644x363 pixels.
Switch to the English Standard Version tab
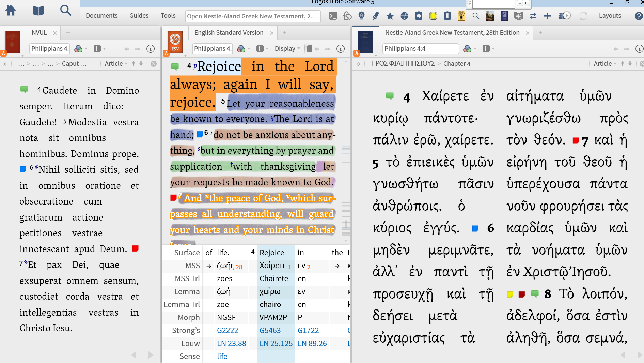229,33
